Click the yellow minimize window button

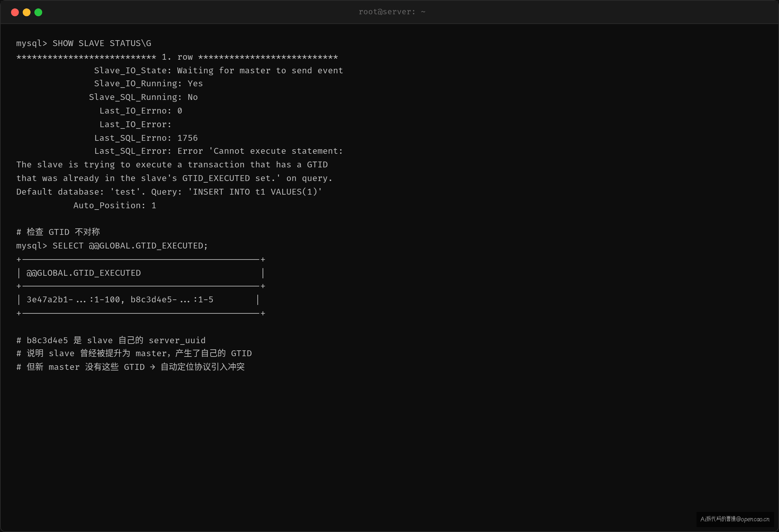coord(27,12)
